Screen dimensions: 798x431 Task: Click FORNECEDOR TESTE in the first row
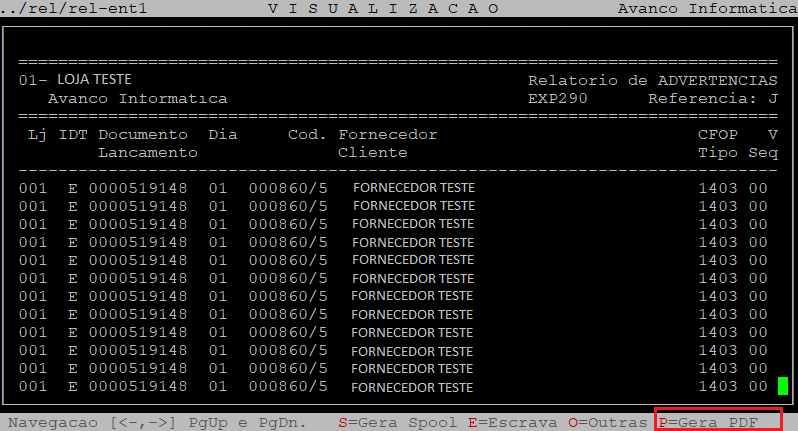click(413, 187)
